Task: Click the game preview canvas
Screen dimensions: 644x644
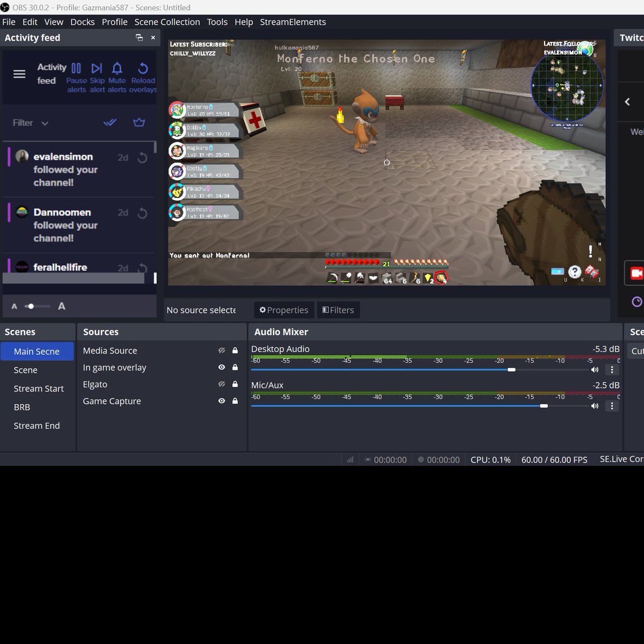Action: tap(386, 163)
